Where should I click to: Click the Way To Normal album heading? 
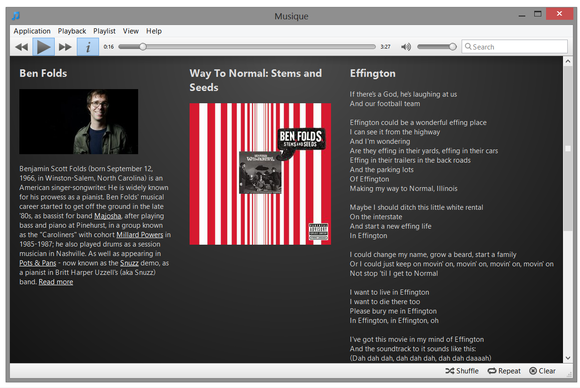click(256, 80)
